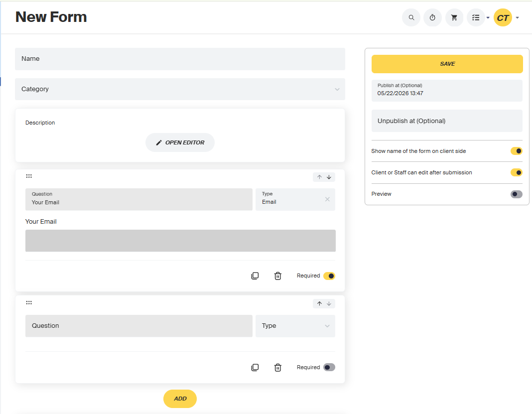Viewport: 532px width, 414px height.
Task: Click the Your Email preview input box
Action: [x=180, y=241]
